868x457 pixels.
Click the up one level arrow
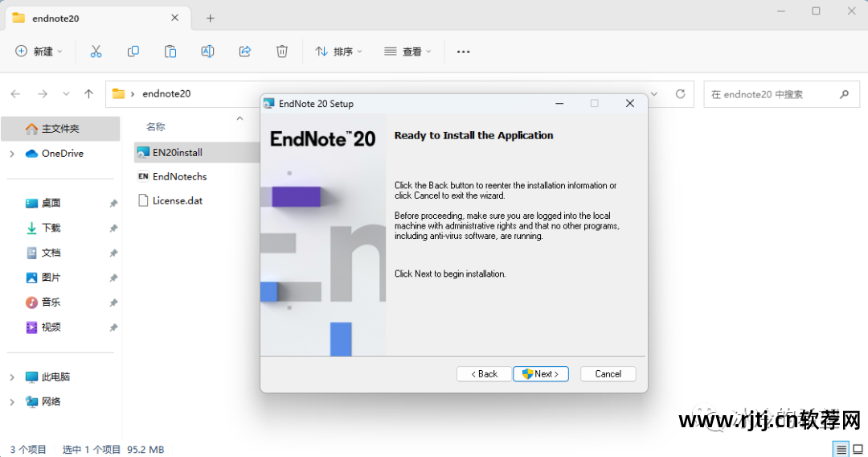coord(88,94)
